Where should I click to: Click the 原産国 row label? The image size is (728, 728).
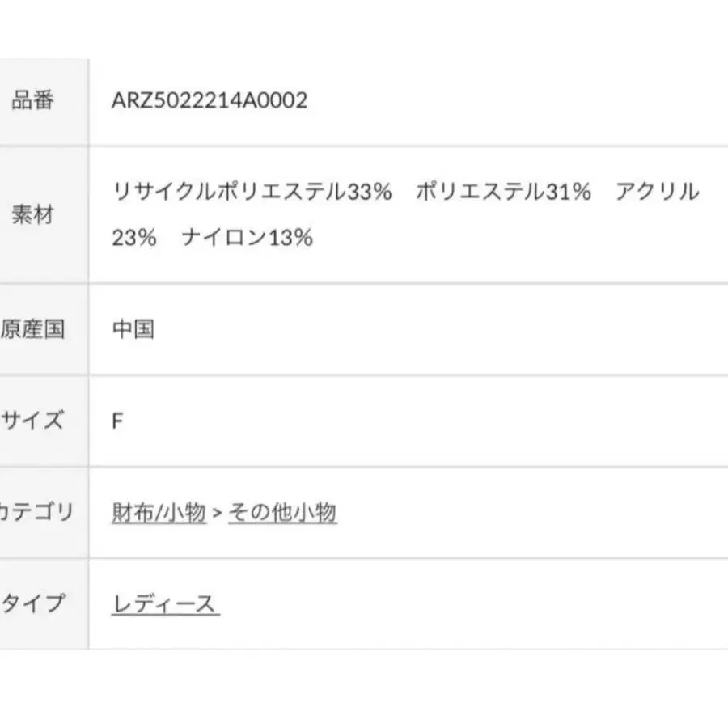pyautogui.click(x=32, y=330)
